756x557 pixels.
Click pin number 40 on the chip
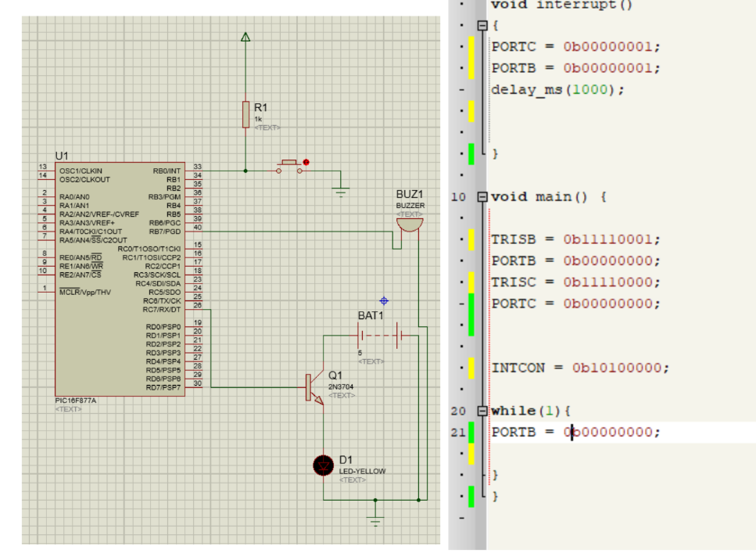tap(198, 227)
